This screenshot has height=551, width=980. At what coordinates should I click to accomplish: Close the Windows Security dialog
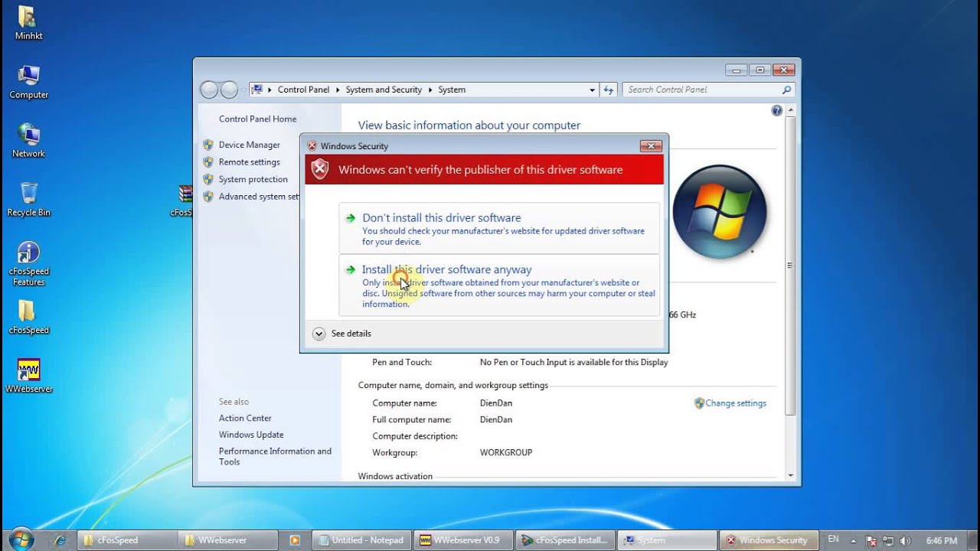(651, 146)
